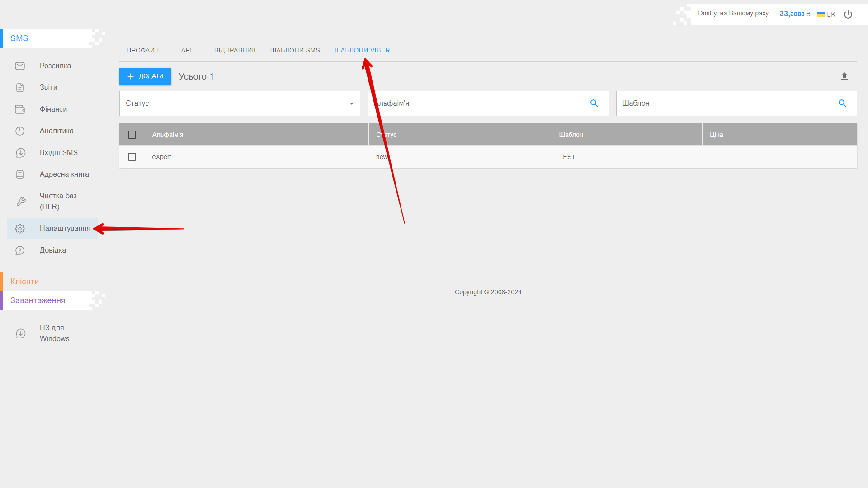Click the Фінанси wallet icon
This screenshot has height=488, width=868.
pos(20,109)
